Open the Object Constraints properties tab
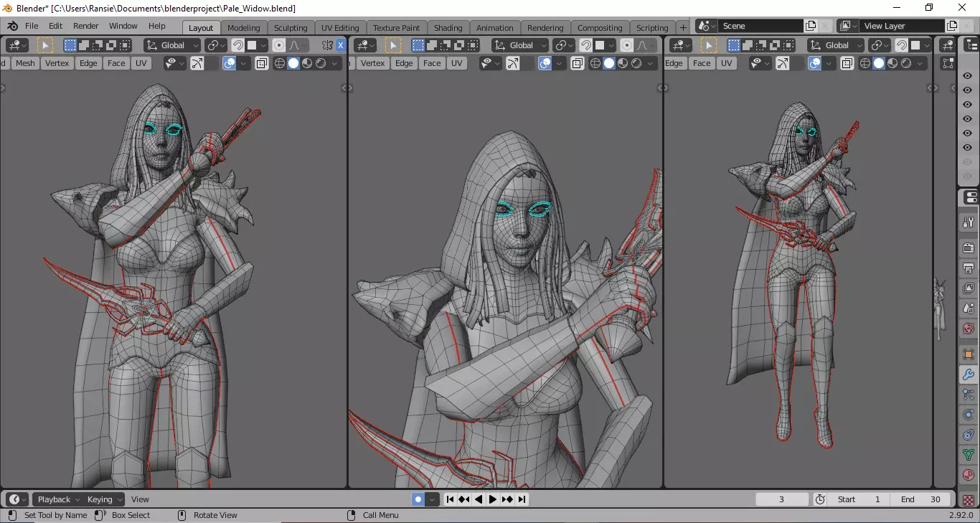The height and width of the screenshot is (523, 980). click(x=969, y=435)
